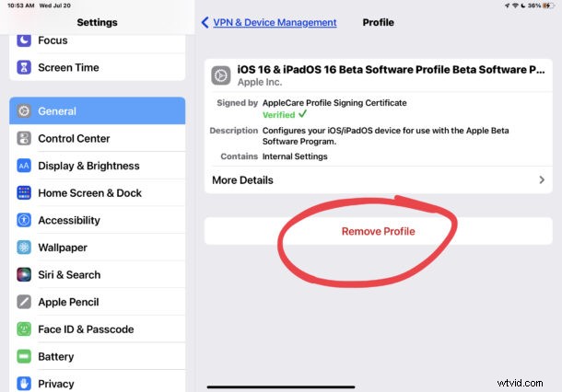Open Battery settings in sidebar
Screen dimensions: 562x392
tap(98, 356)
